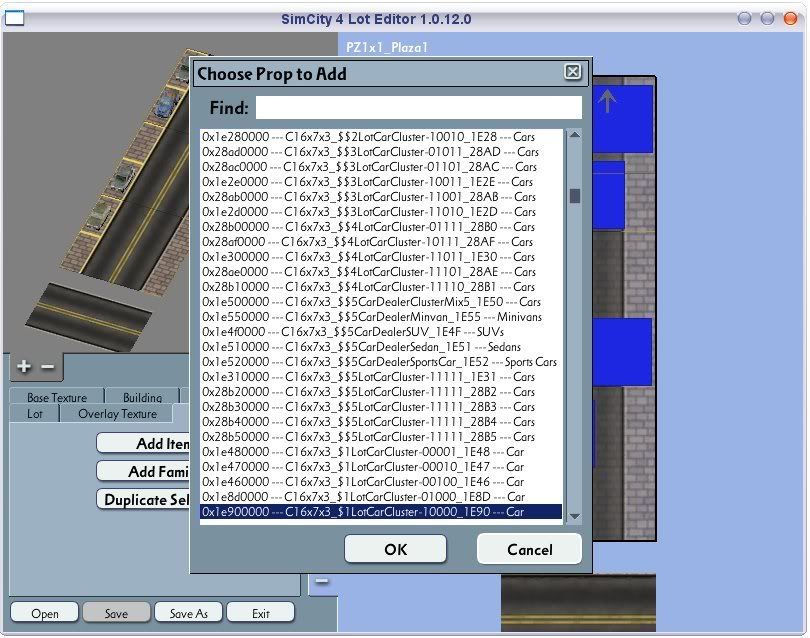810x638 pixels.
Task: Select the CarDealerSportsCar_1E52 Sports Cars prop
Action: [381, 362]
